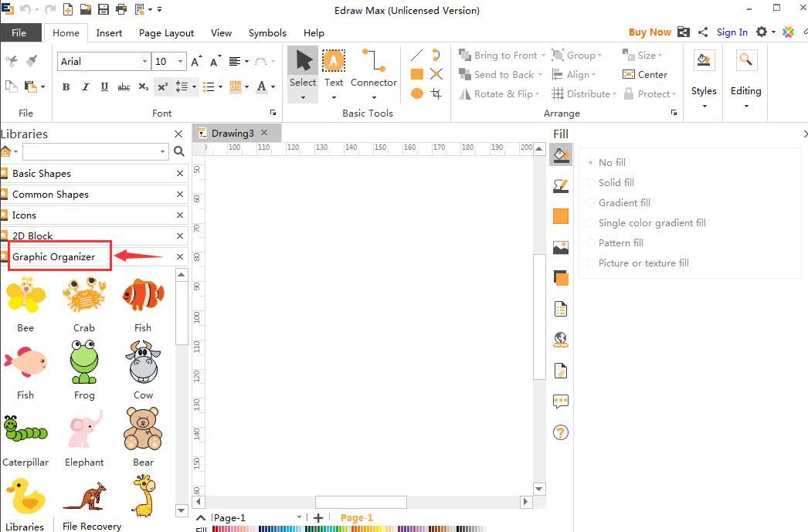808x532 pixels.
Task: Open the Insert picture panel icon
Action: coord(561,247)
